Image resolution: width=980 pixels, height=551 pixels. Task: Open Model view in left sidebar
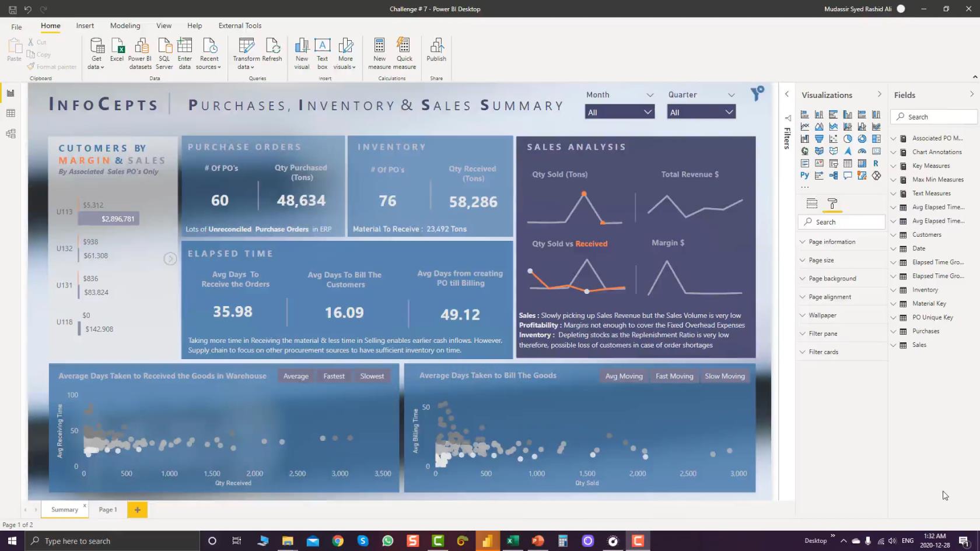tap(10, 134)
